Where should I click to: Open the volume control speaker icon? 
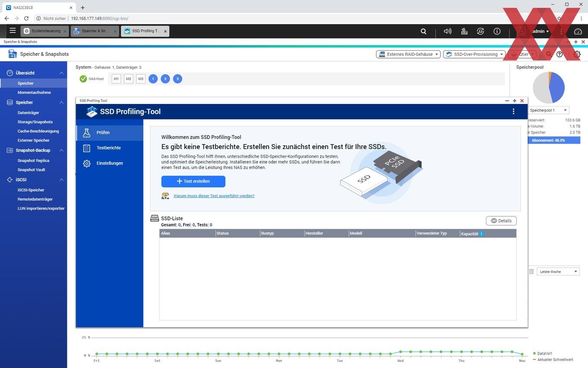[x=447, y=31]
